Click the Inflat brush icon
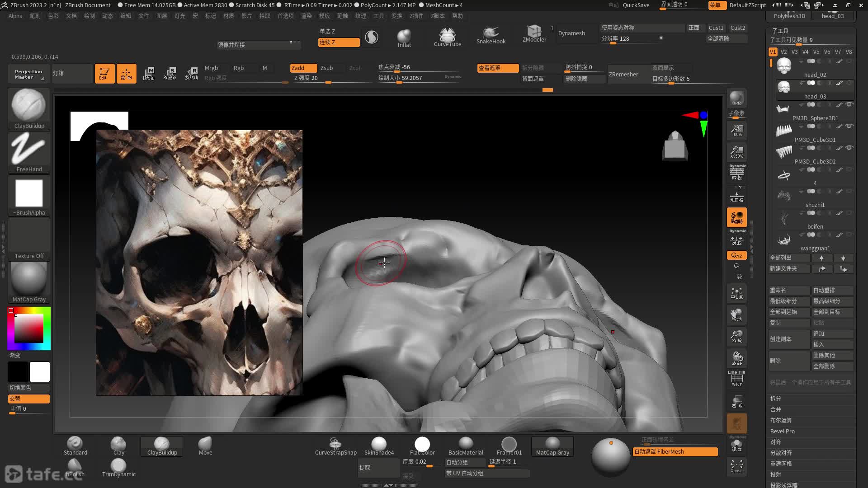The image size is (868, 488). (404, 38)
